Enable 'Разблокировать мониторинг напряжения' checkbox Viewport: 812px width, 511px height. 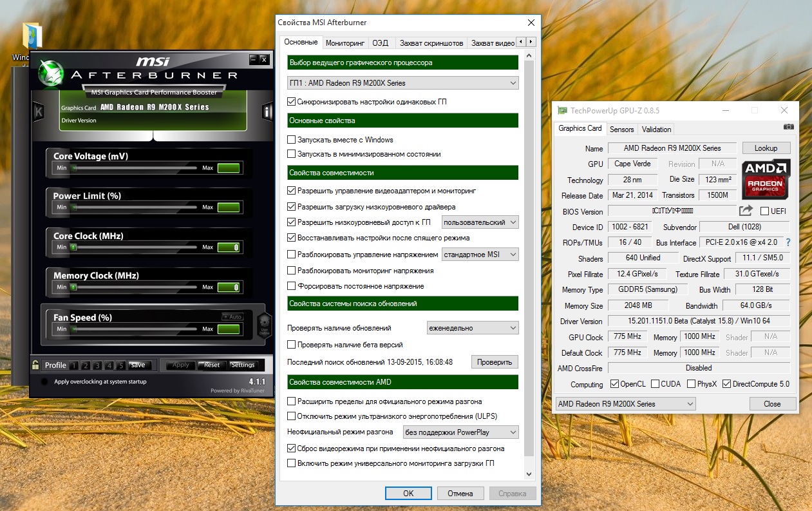tap(292, 271)
